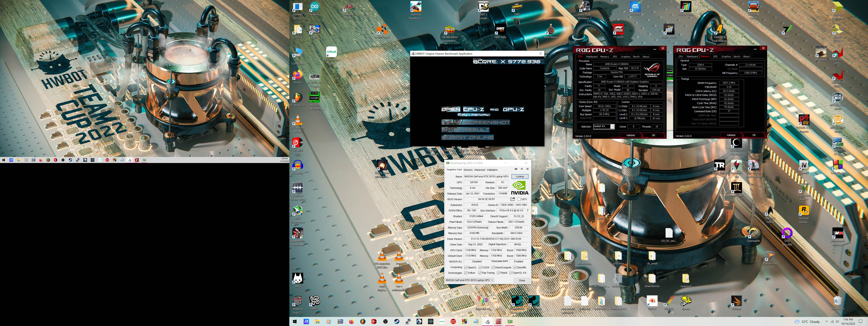Click SAVE SCREENSHOT in HWBOT Heaven window
The image size is (868, 326).
(x=475, y=122)
